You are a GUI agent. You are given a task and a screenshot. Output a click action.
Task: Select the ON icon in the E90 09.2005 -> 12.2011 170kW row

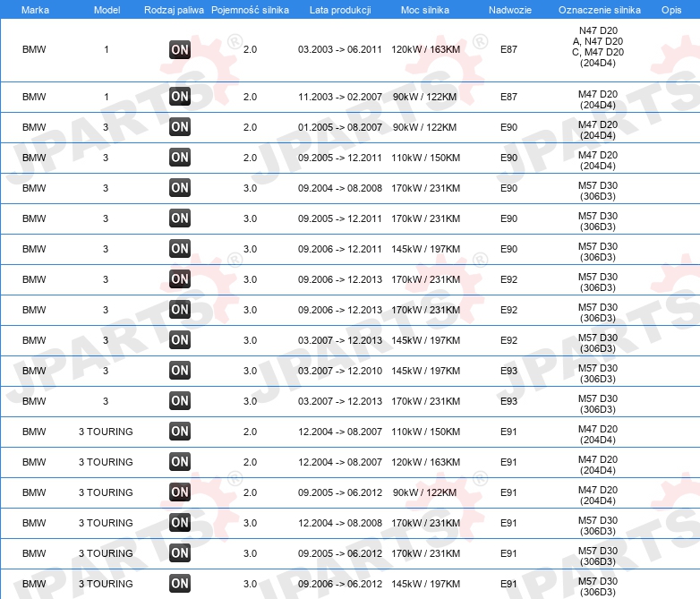click(x=180, y=218)
